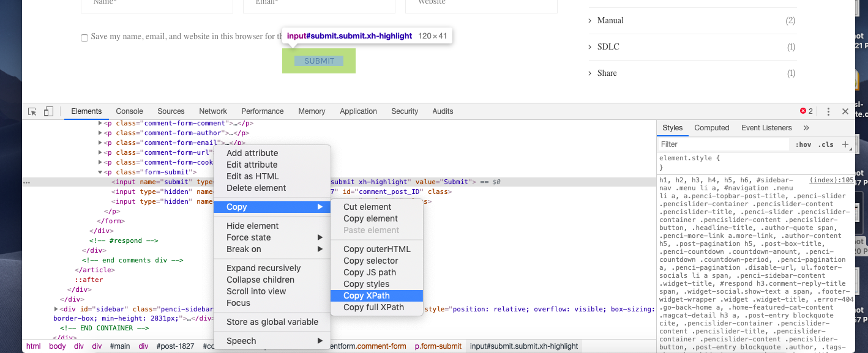The image size is (868, 353).
Task: Click the SUBMIT button on the page
Action: coord(319,61)
